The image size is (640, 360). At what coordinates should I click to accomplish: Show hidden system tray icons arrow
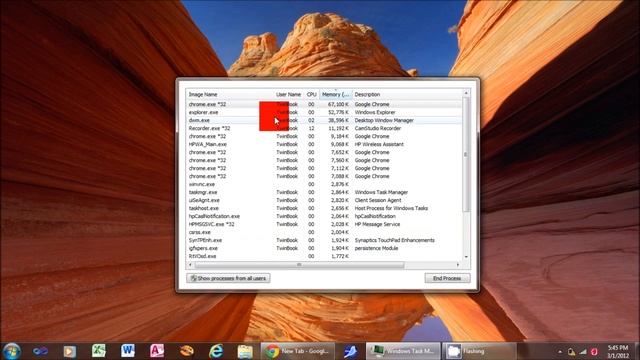[x=560, y=351]
